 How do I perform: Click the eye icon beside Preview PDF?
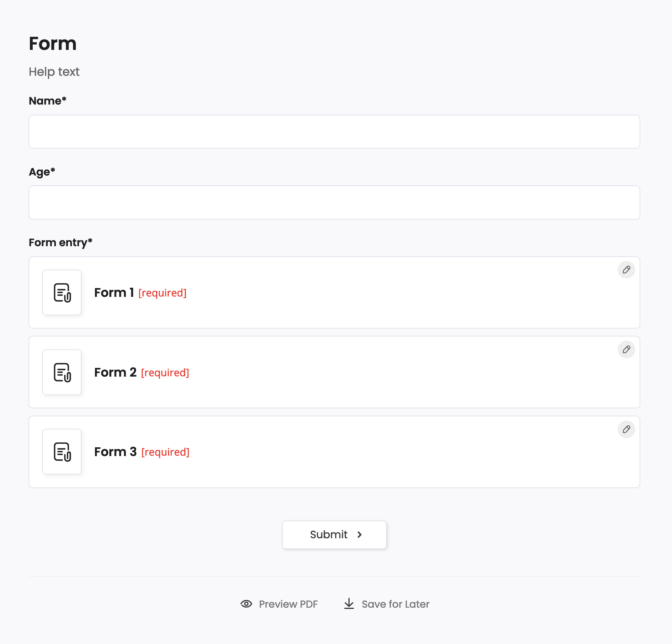[246, 604]
